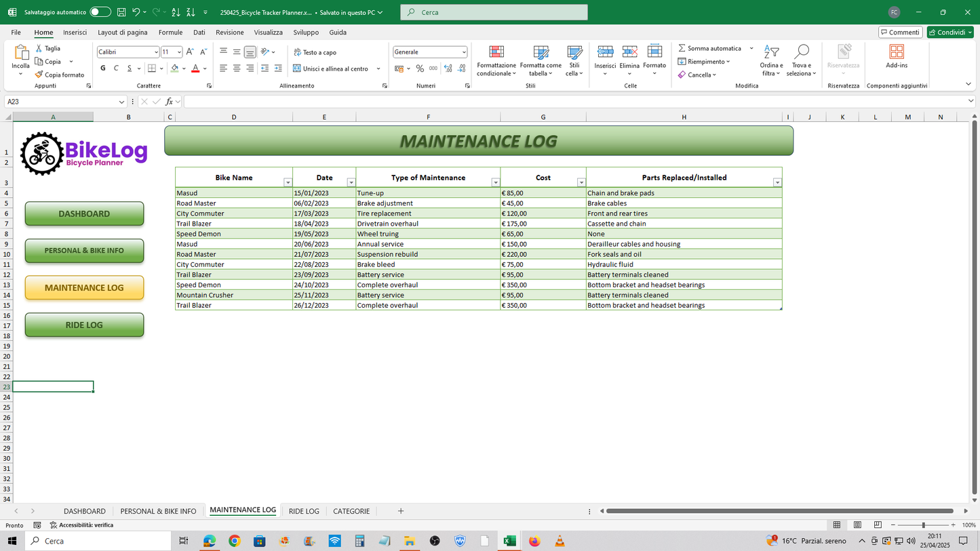Click Excel icon in Windows taskbar
The image size is (980, 551).
coord(509,541)
